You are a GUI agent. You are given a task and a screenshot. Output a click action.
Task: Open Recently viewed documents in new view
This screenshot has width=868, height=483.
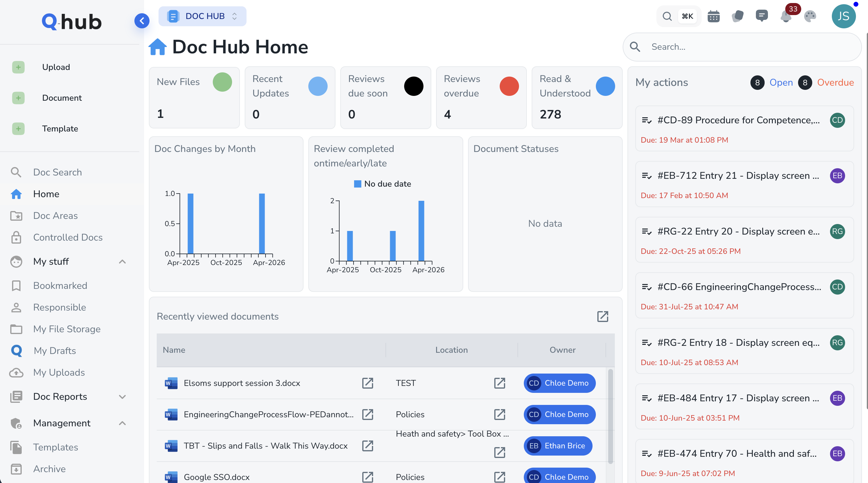[603, 317]
